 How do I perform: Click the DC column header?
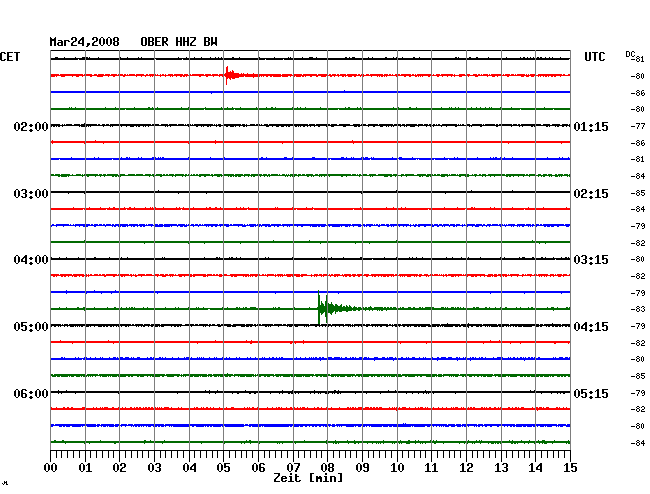[630, 54]
